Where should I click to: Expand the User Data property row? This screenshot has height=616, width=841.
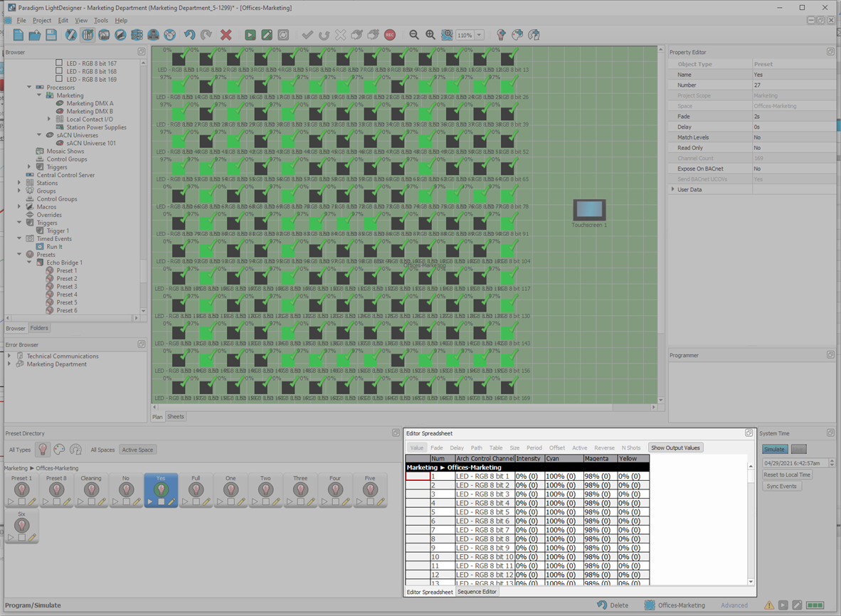click(673, 189)
